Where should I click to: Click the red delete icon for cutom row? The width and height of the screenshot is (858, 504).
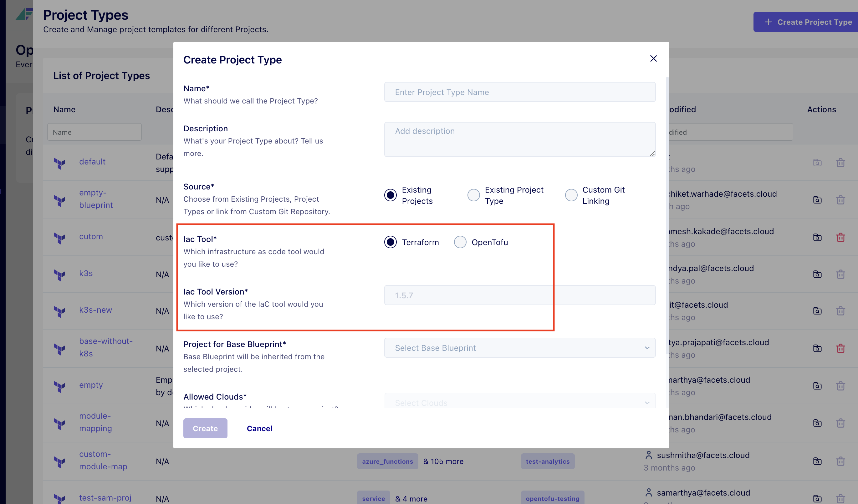point(840,237)
